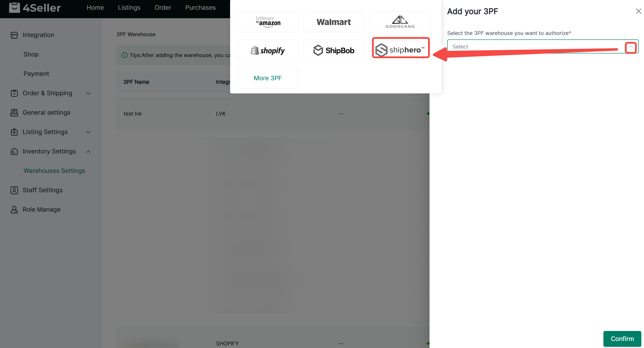Click the Order & Shipping sidebar icon
This screenshot has width=644, height=348.
click(14, 93)
